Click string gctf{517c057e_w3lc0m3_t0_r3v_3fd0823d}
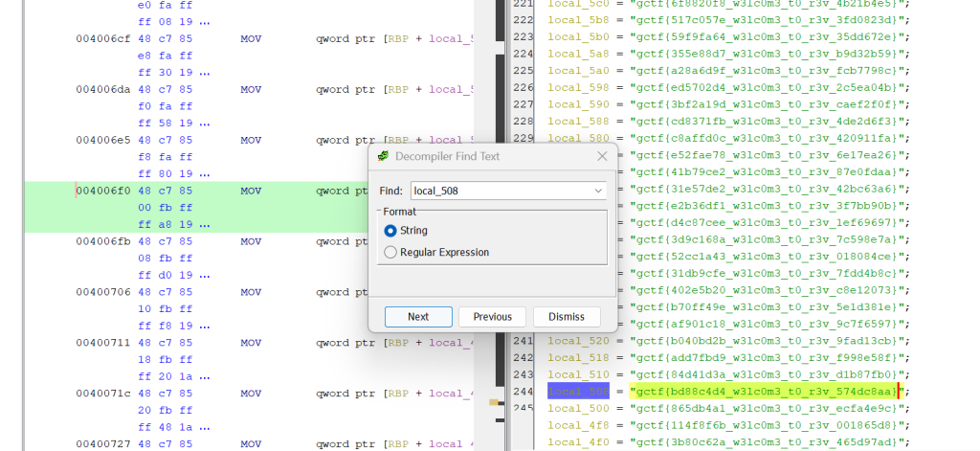 [767, 20]
